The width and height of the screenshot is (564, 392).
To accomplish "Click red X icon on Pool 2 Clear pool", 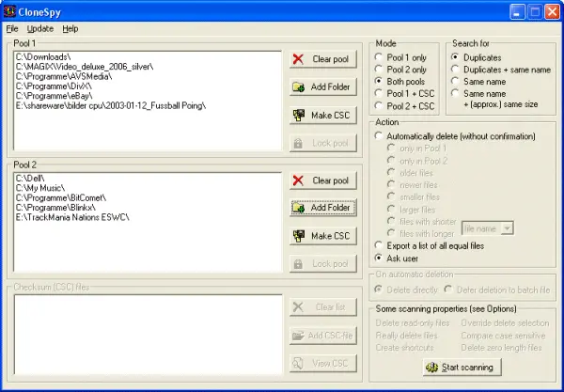I will tap(298, 180).
